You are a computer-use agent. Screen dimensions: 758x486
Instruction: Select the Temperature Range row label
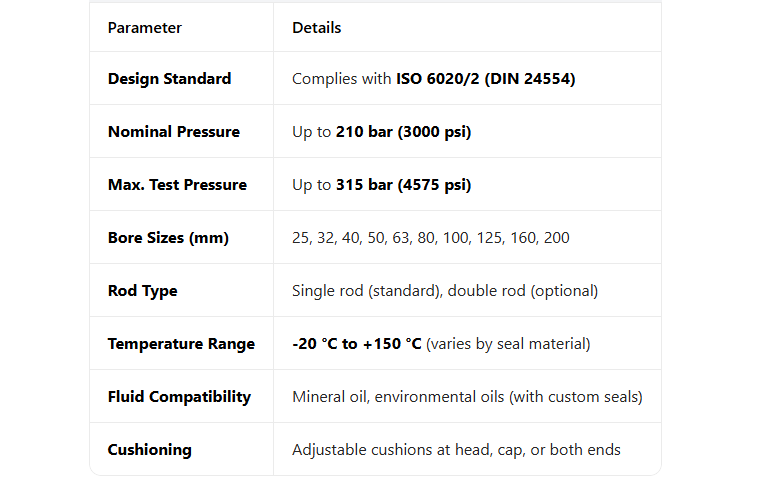pyautogui.click(x=181, y=344)
